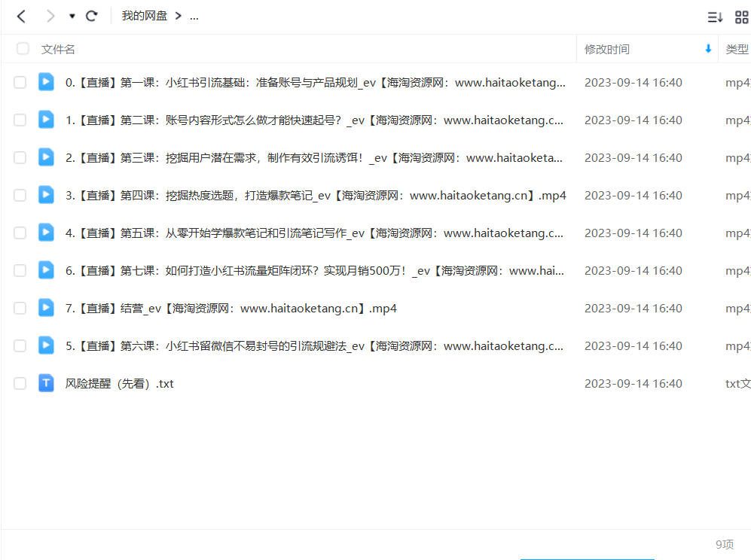Screen dimensions: 751x560
Task: Select file 7.【直播】结营_ev
Action: [230, 309]
